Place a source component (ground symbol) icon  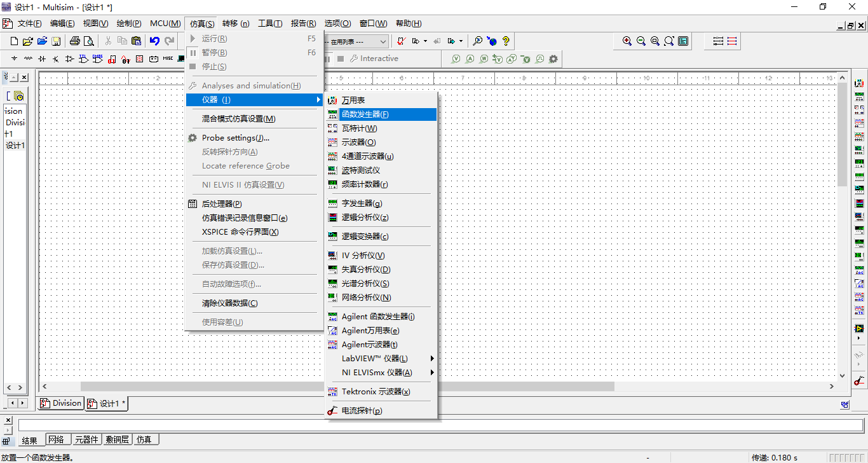[14, 59]
